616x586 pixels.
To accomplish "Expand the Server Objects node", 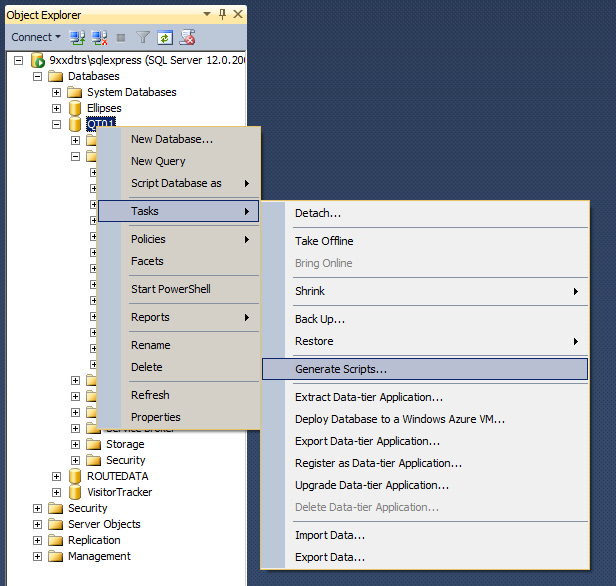I will pyautogui.click(x=38, y=524).
